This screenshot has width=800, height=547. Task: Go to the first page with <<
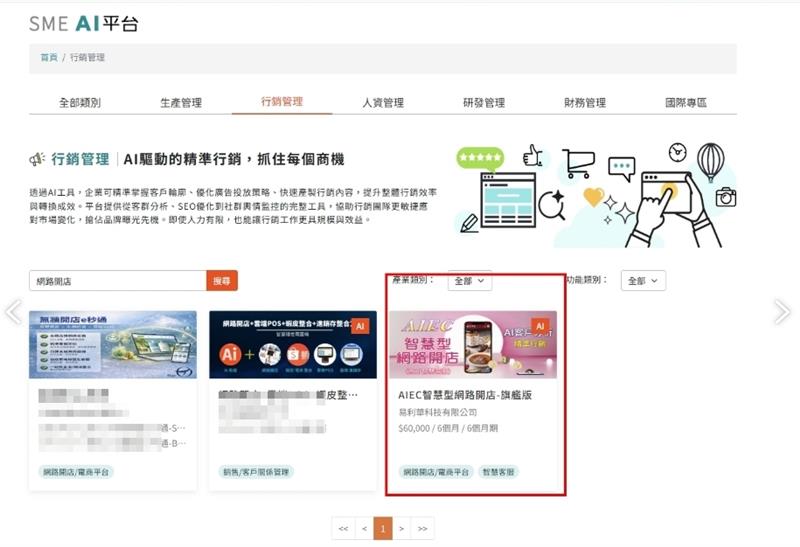pyautogui.click(x=343, y=529)
